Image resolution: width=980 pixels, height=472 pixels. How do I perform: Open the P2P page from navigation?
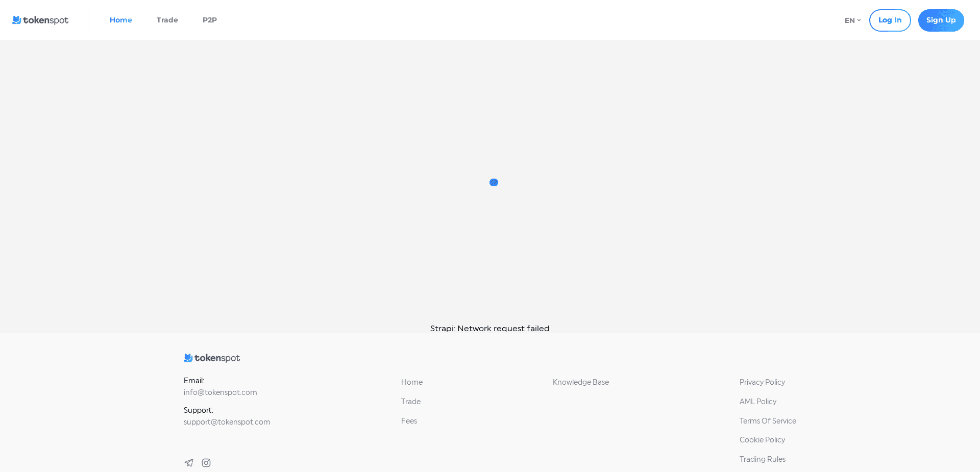[x=209, y=20]
